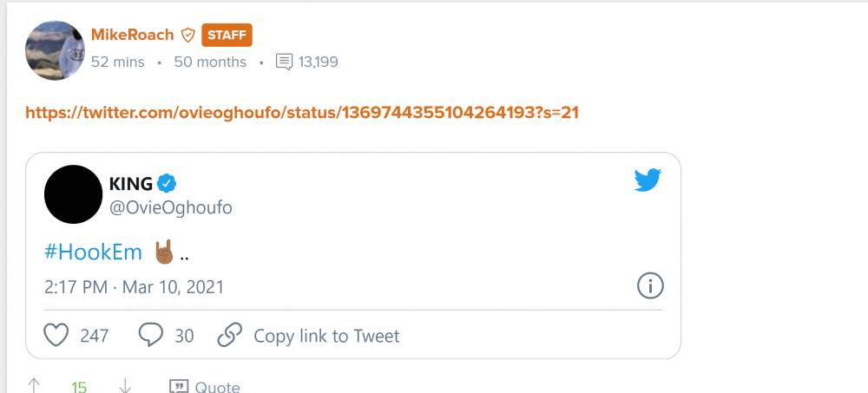Open the #HookEm hashtag
Screen dimensions: 868x393
pos(93,252)
